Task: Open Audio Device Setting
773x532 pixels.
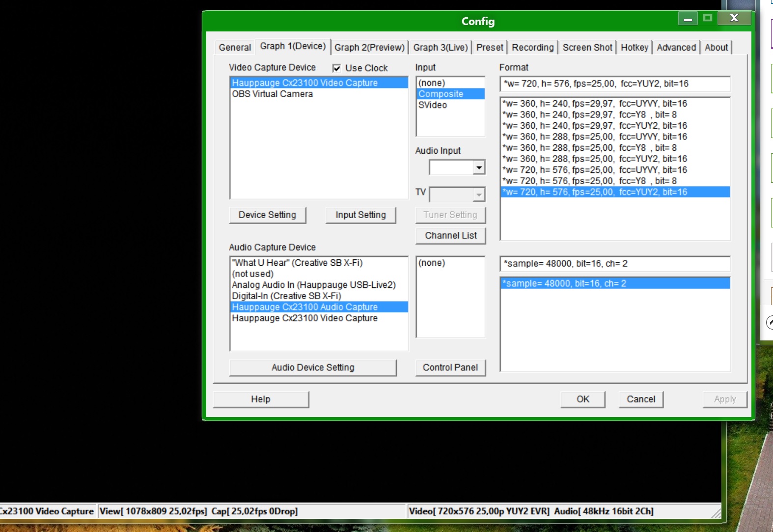Action: tap(313, 367)
